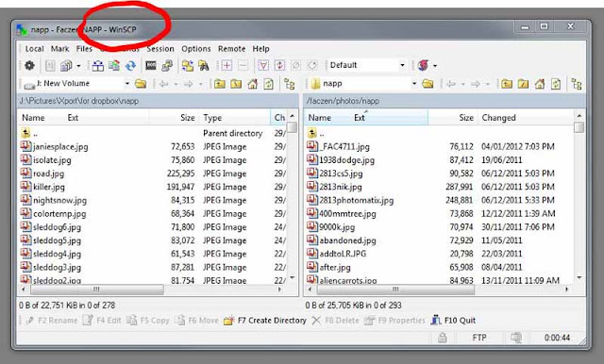
Task: Click the blue circular-arrows Keep Remote Up To Date icon
Action: click(130, 66)
